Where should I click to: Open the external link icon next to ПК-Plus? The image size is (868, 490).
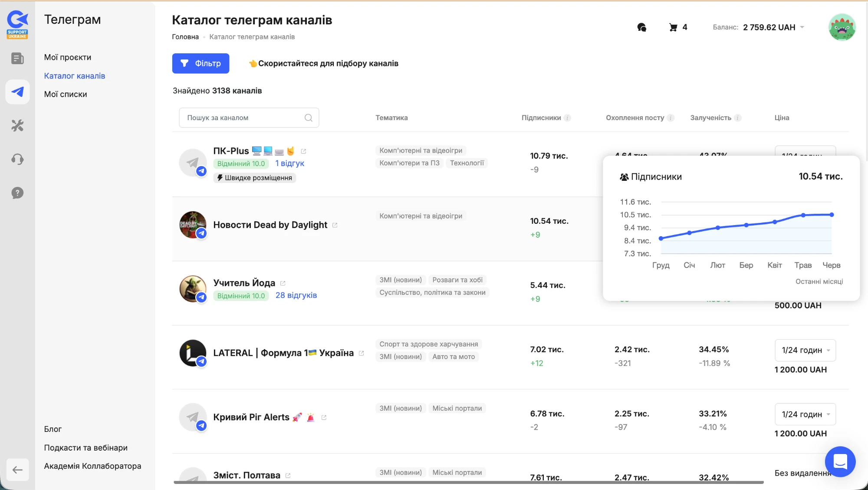coord(303,151)
